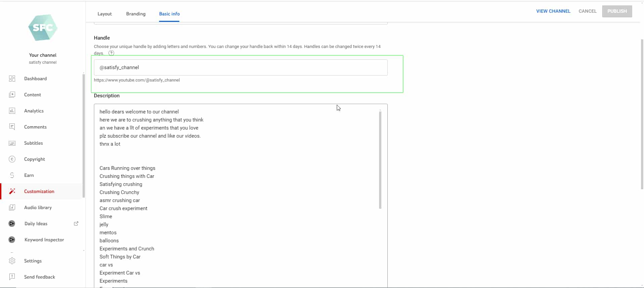Open the Analytics bar chart icon

tap(12, 111)
